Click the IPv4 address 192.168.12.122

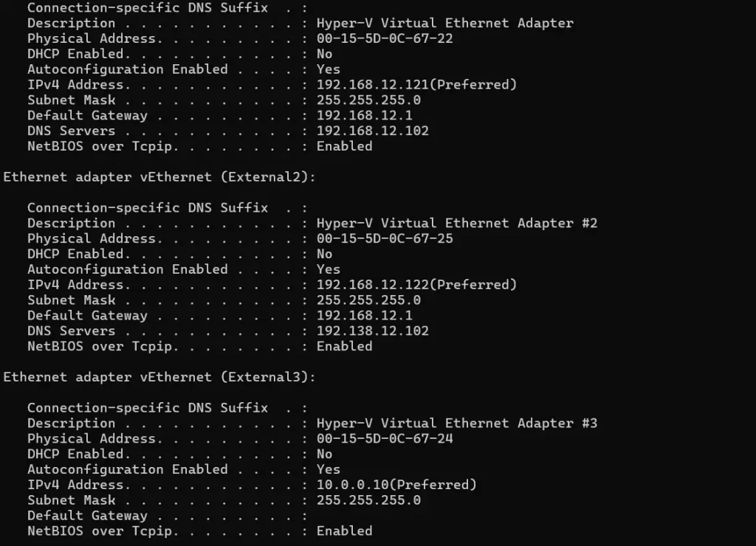[372, 285]
